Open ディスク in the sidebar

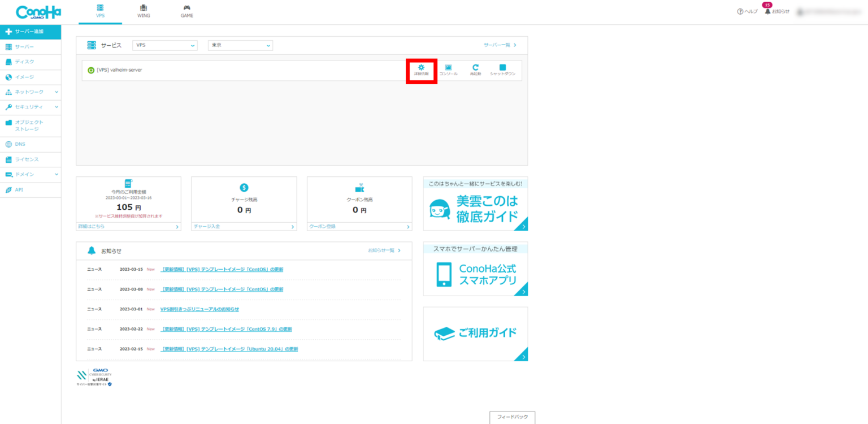(24, 62)
